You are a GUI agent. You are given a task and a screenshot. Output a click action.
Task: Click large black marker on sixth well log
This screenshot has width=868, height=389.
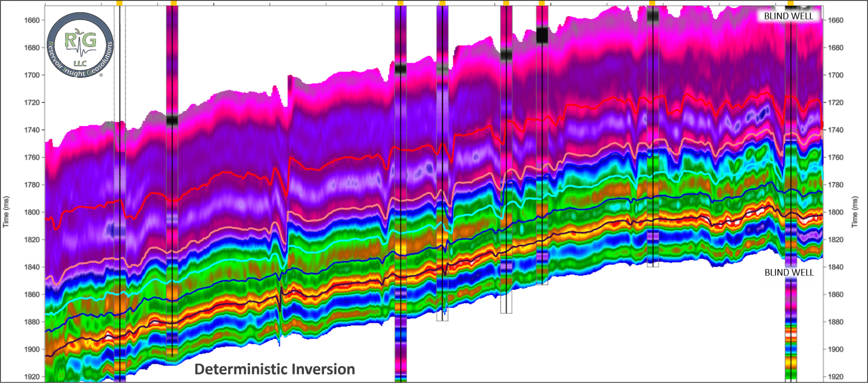coord(542,35)
